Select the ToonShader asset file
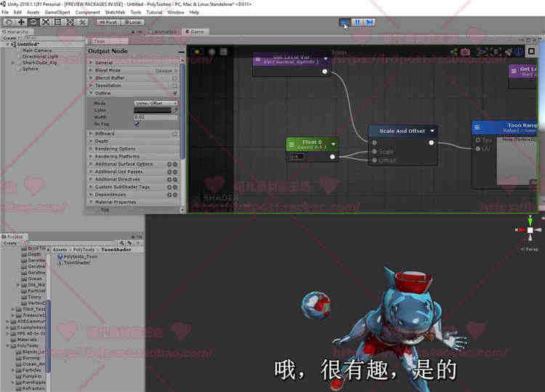This screenshot has width=545, height=392. 74,263
